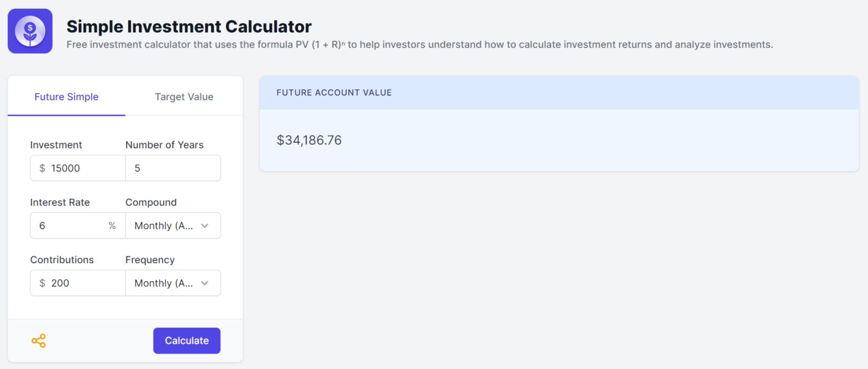868x369 pixels.
Task: Click the Simple Investment Calculator heading
Action: point(189,27)
